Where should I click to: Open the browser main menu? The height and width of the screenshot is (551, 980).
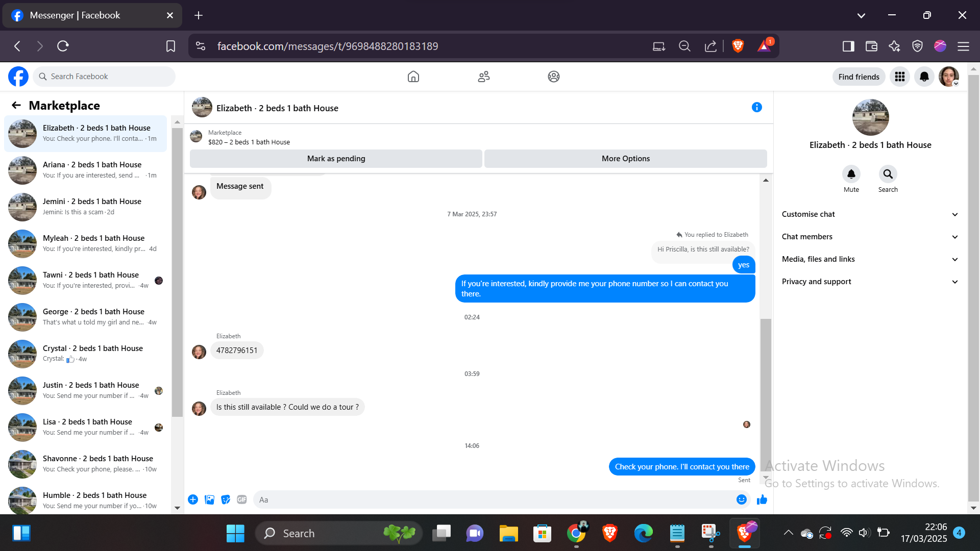(963, 46)
